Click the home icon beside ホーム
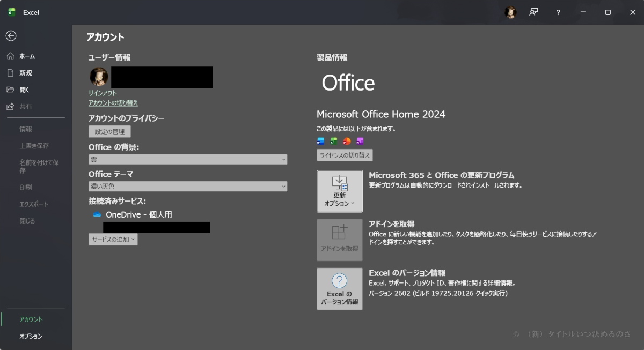644x350 pixels. click(x=10, y=56)
